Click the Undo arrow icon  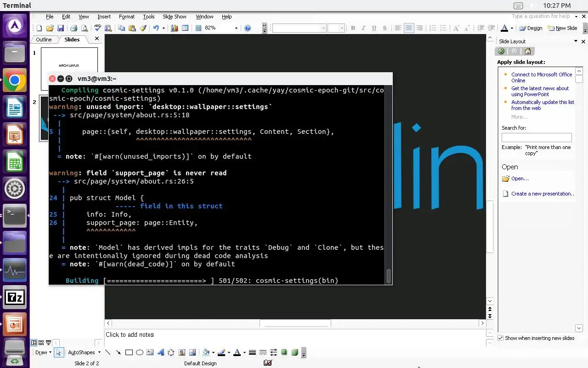coord(156,28)
